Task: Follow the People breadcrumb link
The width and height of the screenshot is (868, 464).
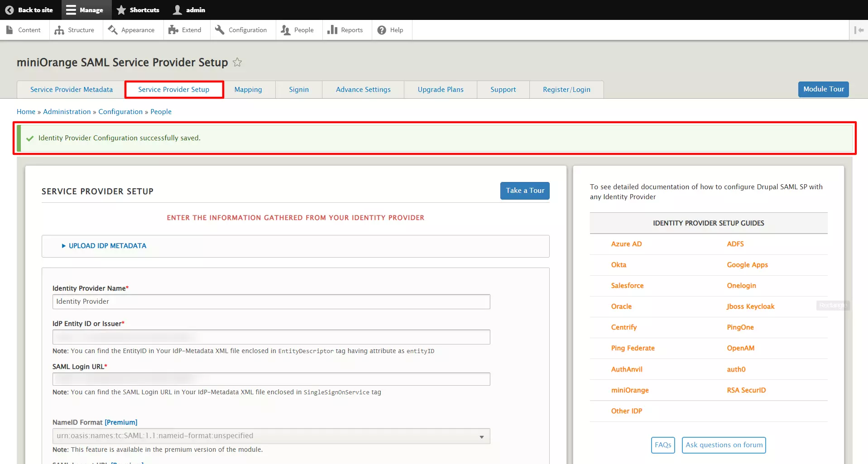Action: click(161, 112)
